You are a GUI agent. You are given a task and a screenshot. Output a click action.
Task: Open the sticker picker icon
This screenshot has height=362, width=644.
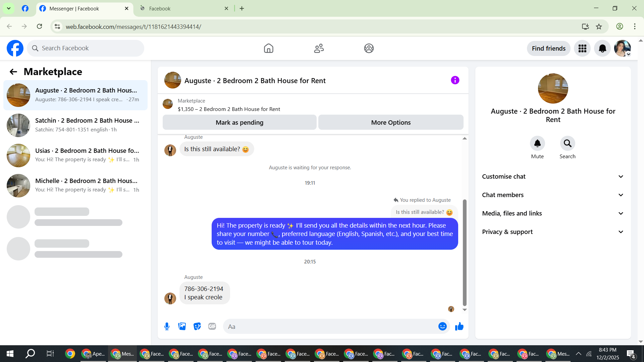pyautogui.click(x=197, y=326)
